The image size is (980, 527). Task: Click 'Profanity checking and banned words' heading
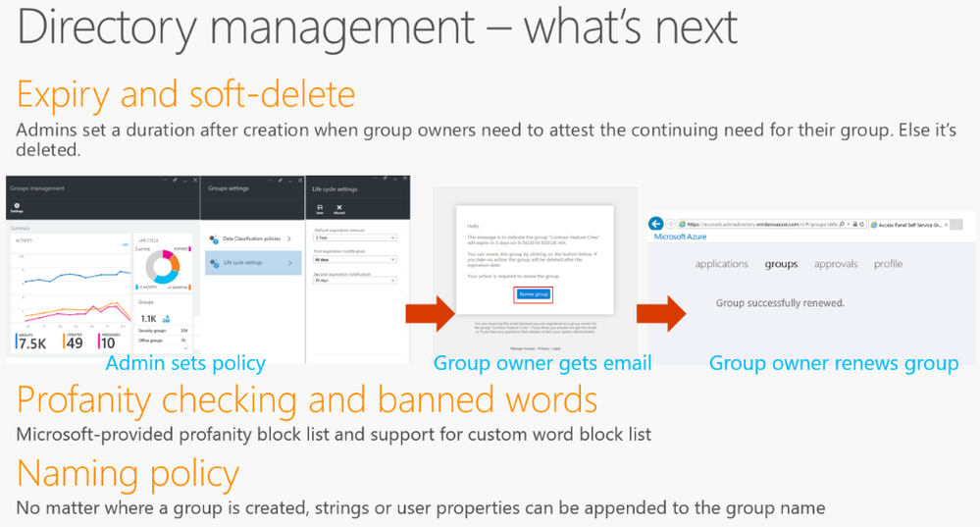[x=307, y=400]
